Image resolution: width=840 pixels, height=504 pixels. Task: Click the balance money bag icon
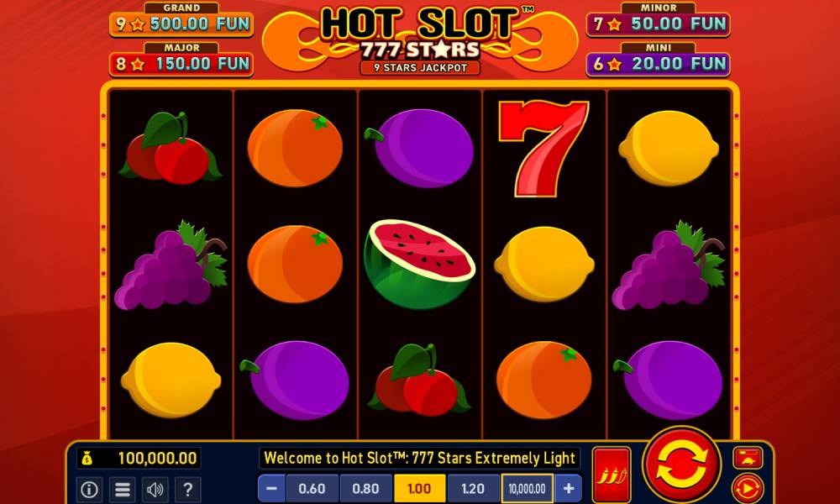point(87,458)
